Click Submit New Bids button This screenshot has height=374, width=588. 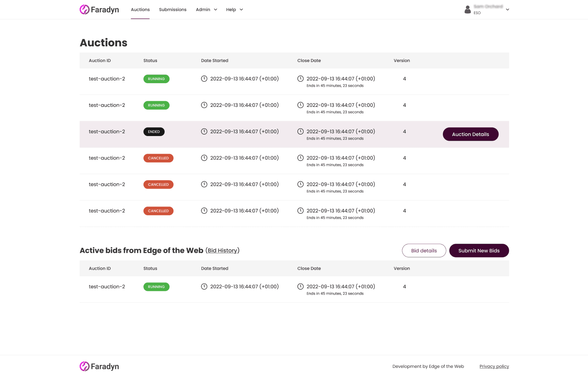(479, 251)
